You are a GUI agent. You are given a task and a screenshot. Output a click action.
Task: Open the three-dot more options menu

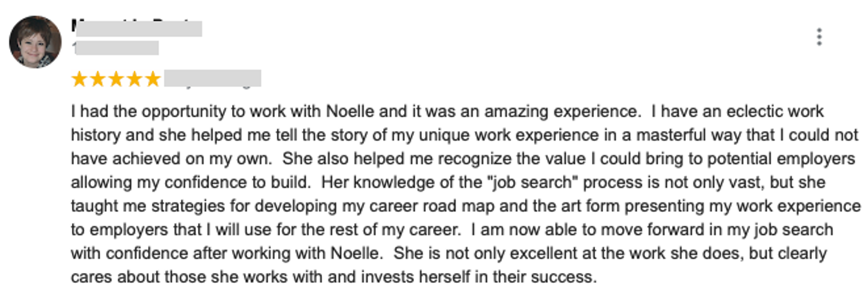click(x=819, y=37)
